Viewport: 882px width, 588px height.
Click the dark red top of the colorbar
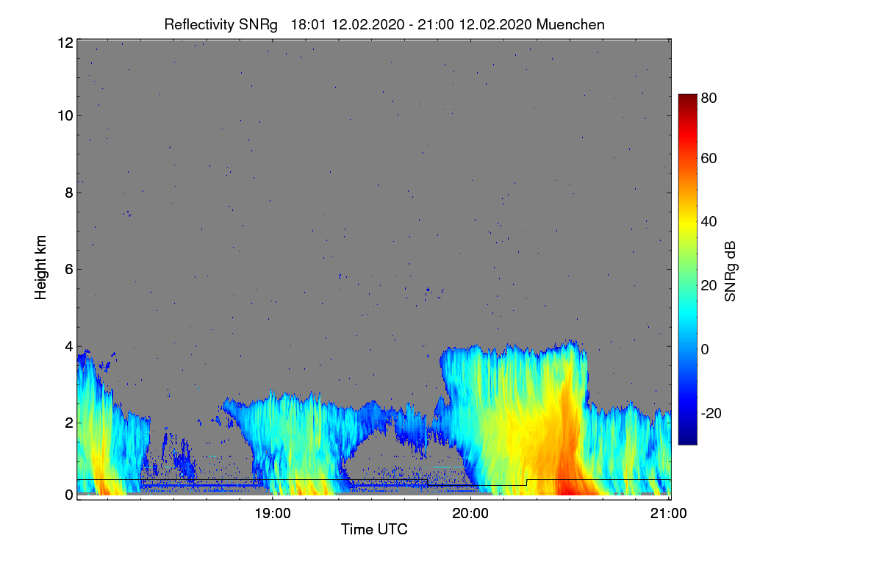pyautogui.click(x=687, y=101)
